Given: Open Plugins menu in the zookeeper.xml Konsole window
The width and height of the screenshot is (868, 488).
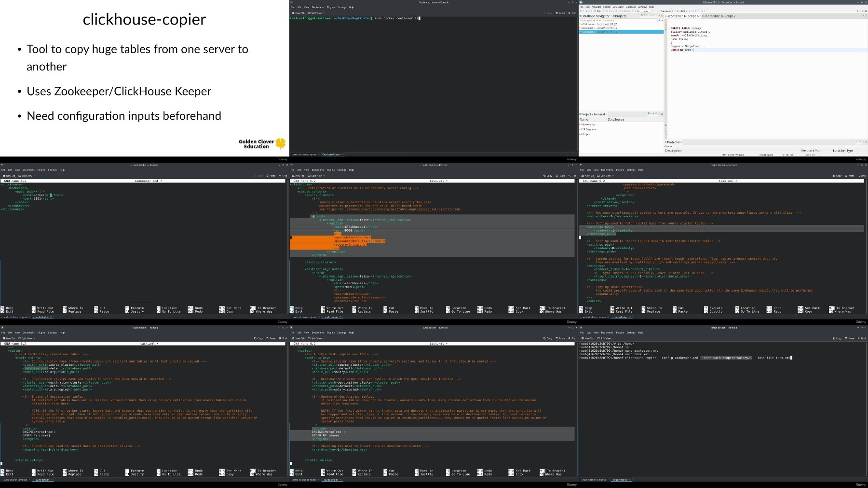Looking at the screenshot, I should click(41, 170).
